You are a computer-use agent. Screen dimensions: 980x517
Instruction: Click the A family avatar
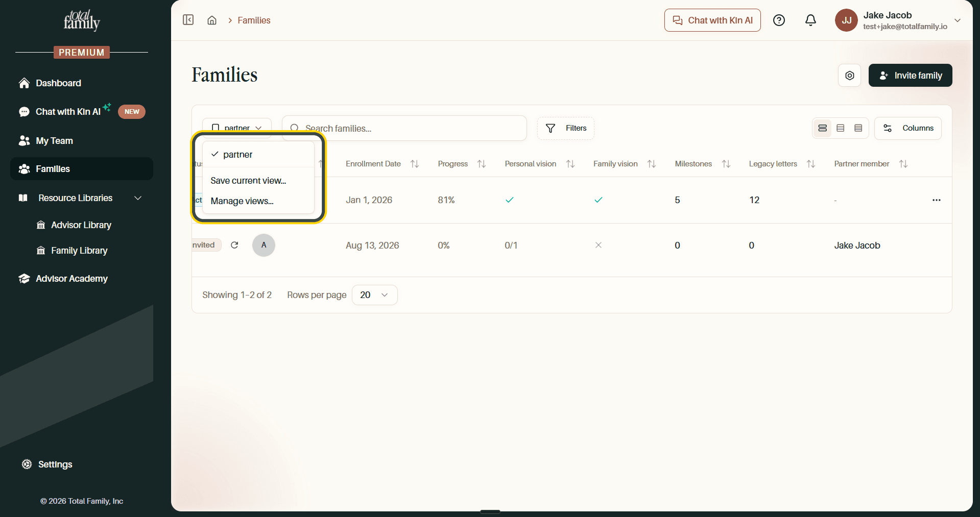click(264, 245)
